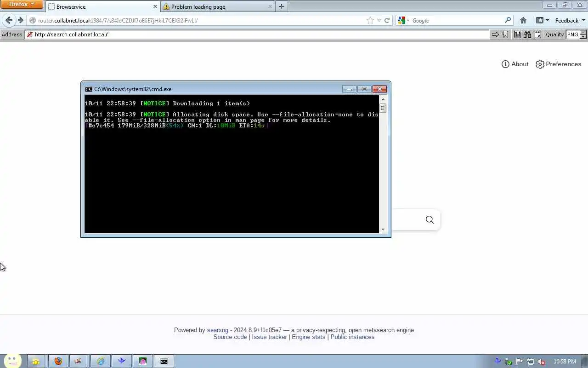Increase Quality with the up stepper

tap(583, 32)
